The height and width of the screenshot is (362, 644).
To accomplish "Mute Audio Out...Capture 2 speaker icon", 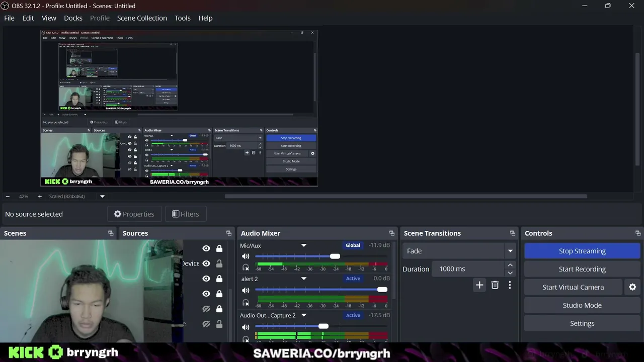I will point(246,327).
